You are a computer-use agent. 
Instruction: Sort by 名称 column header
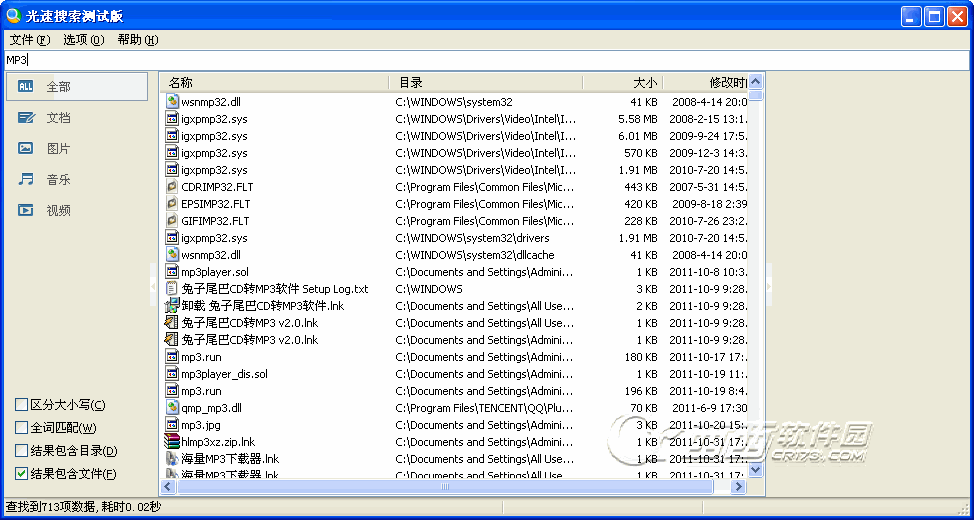[275, 83]
